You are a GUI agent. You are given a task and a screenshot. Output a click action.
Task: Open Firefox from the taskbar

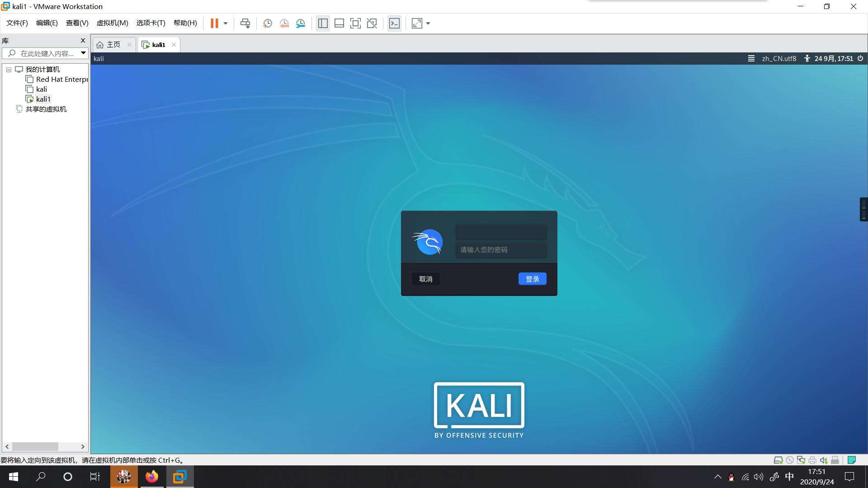pos(152,477)
